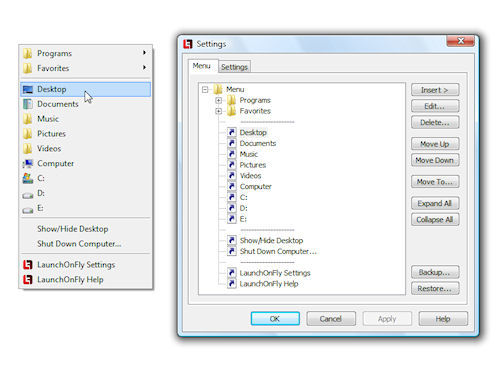The width and height of the screenshot is (500, 375).
Task: Click the Programs folder icon in settings tree
Action: [x=232, y=100]
